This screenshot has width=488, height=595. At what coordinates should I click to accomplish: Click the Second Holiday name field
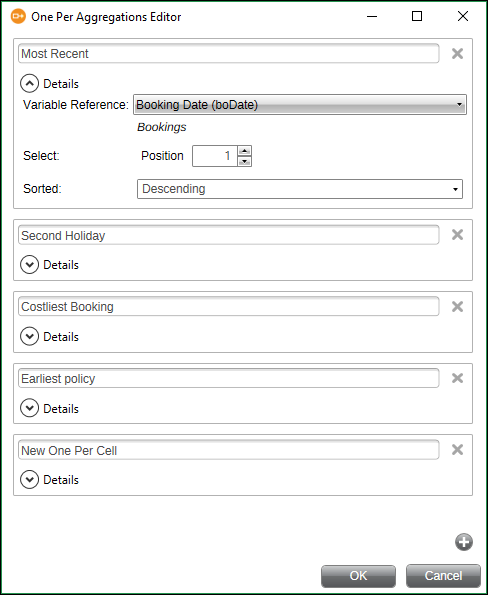pyautogui.click(x=229, y=235)
